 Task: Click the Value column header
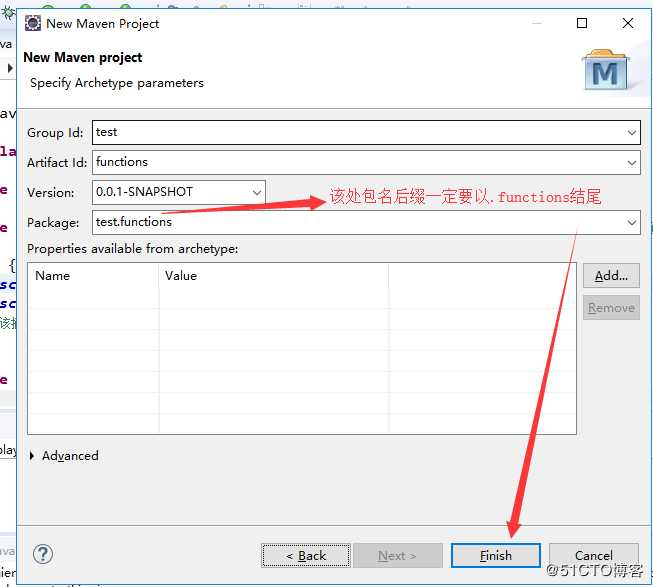(274, 276)
